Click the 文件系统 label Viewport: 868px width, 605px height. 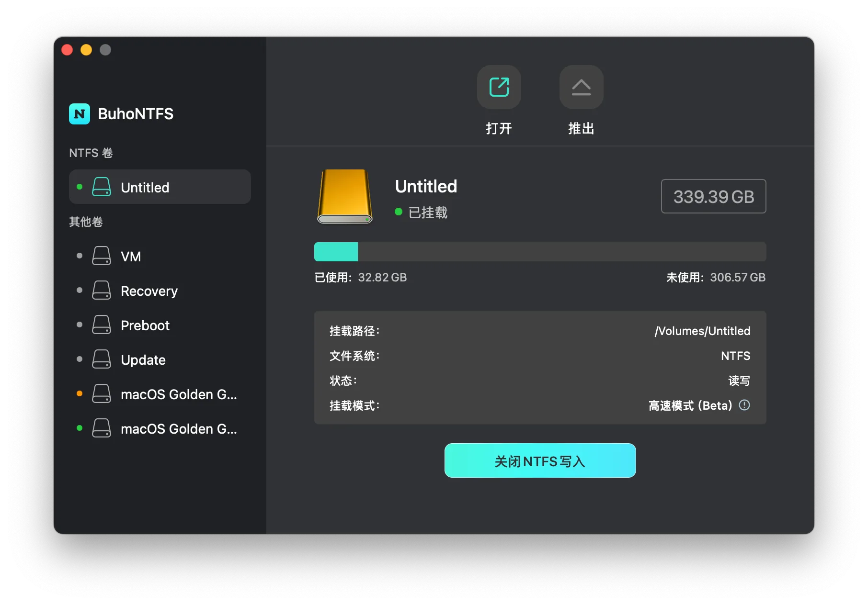coord(354,356)
